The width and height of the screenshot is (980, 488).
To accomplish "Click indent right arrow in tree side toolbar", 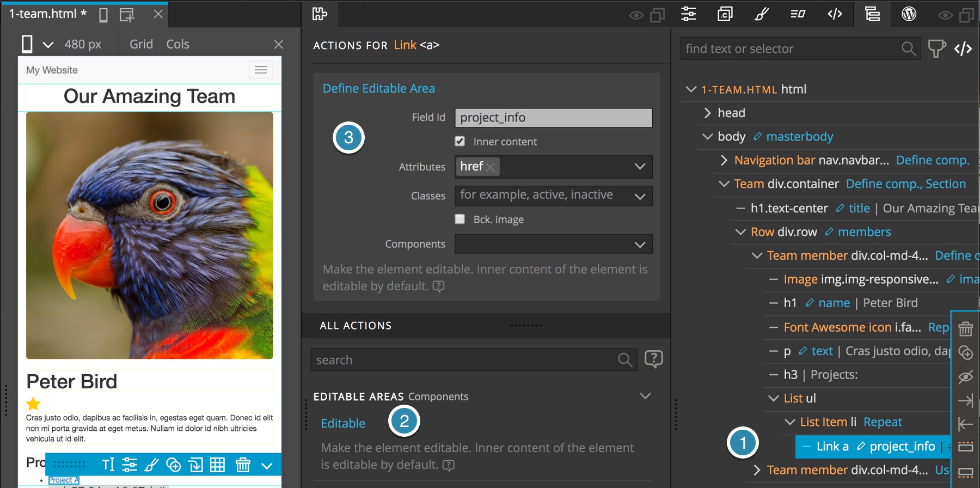I will point(966,400).
